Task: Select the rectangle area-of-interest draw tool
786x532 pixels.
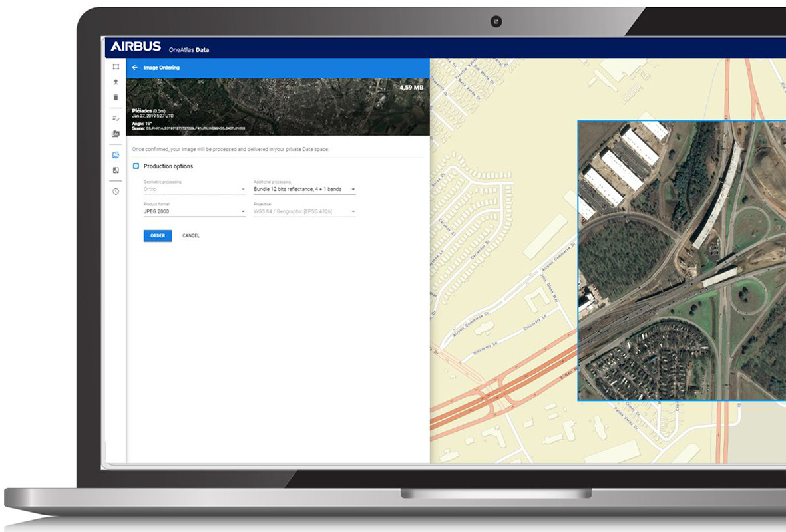Action: 116,67
